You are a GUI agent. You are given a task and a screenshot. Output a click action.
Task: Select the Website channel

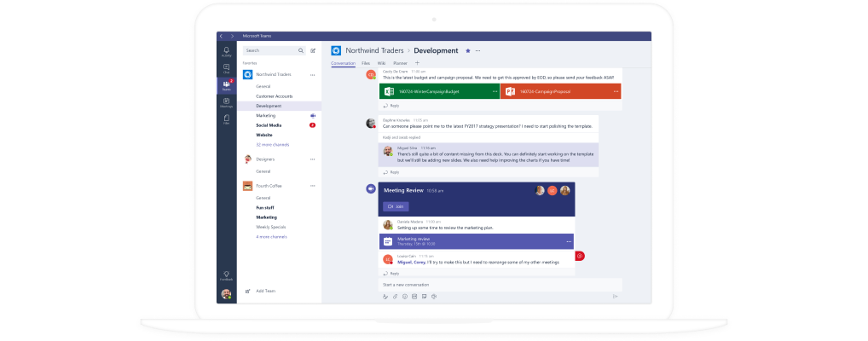pos(264,135)
